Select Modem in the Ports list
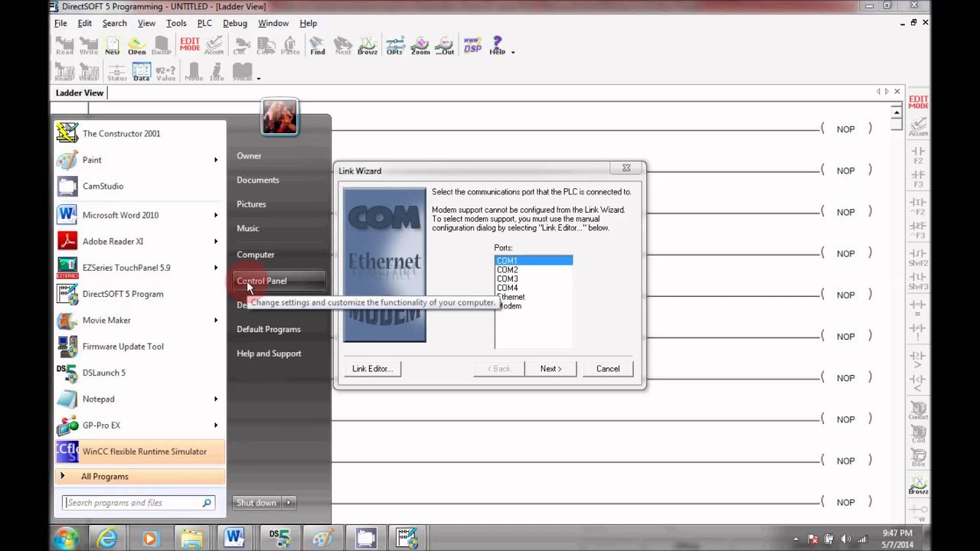Screen dimensions: 980x551 534,306
